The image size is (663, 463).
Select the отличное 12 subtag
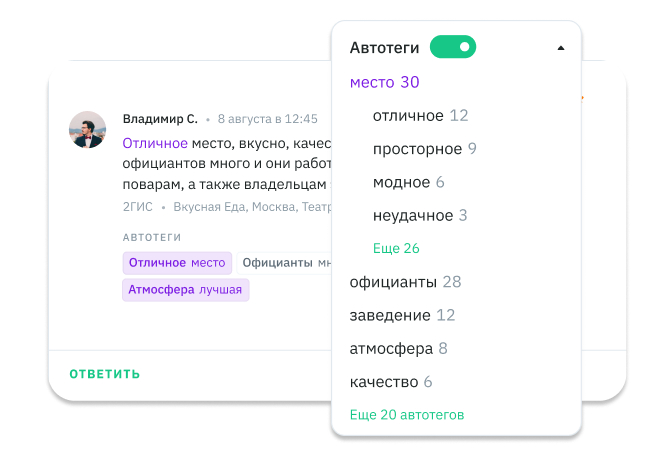pyautogui.click(x=420, y=115)
